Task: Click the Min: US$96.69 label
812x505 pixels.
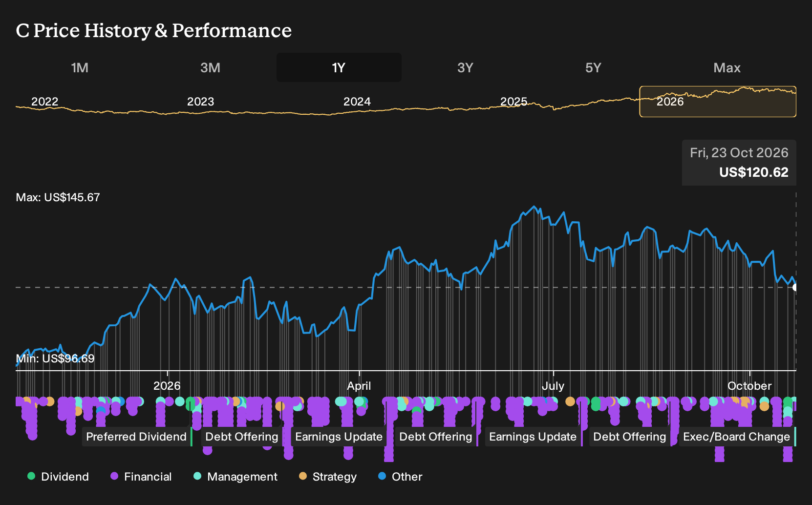Action: coord(55,358)
